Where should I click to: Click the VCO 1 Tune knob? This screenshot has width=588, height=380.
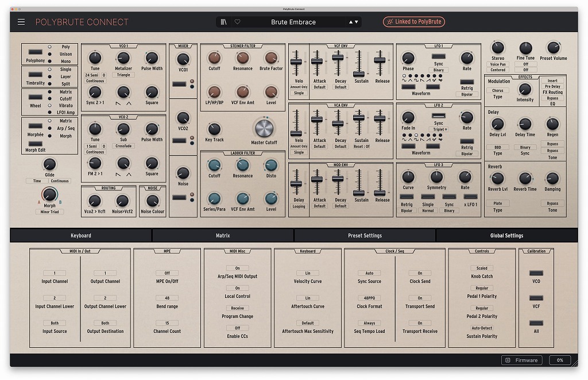(95, 58)
